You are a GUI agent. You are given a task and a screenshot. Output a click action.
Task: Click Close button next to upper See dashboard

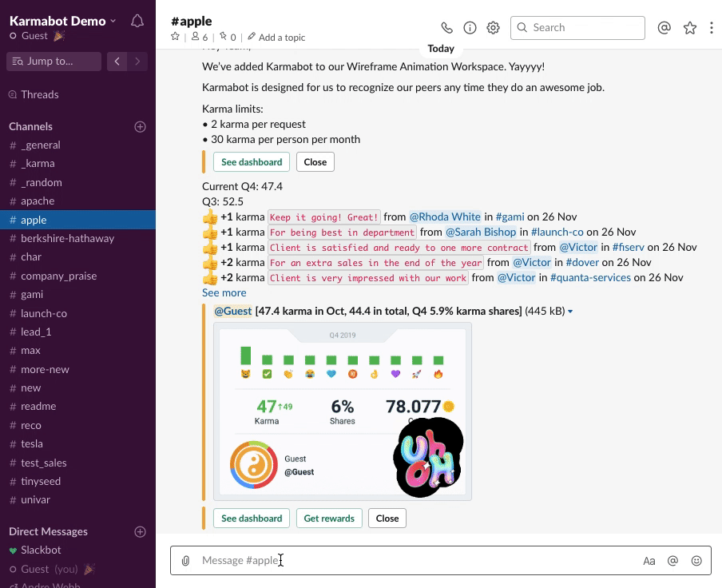click(x=315, y=162)
